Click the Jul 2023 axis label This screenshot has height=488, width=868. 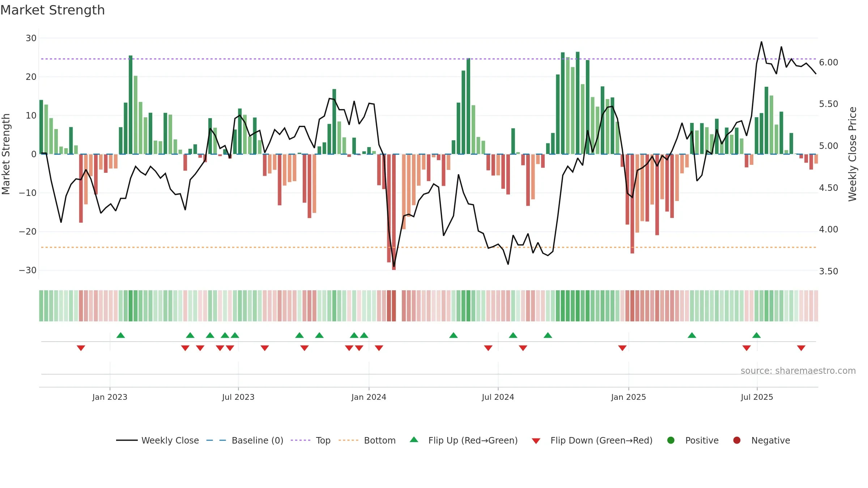point(238,397)
